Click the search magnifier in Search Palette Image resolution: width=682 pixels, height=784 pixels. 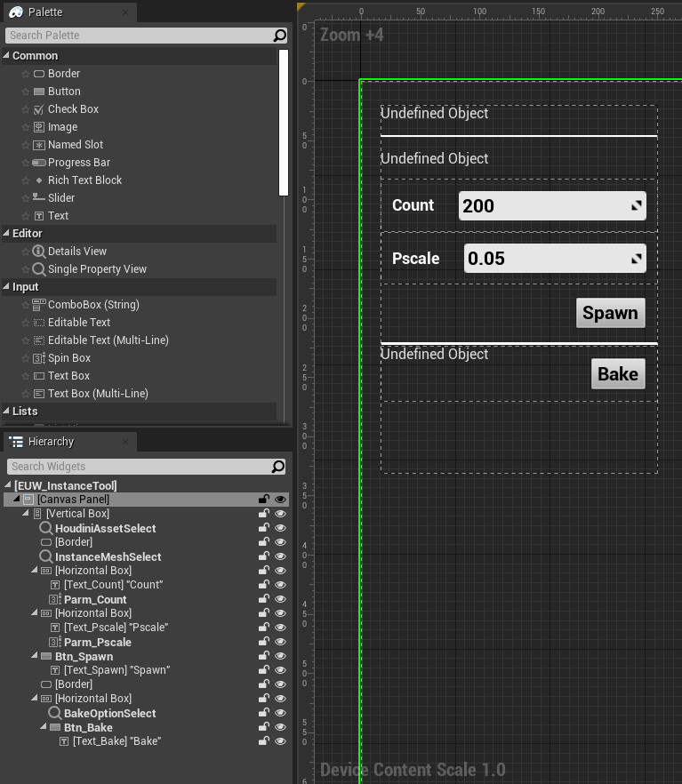279,35
